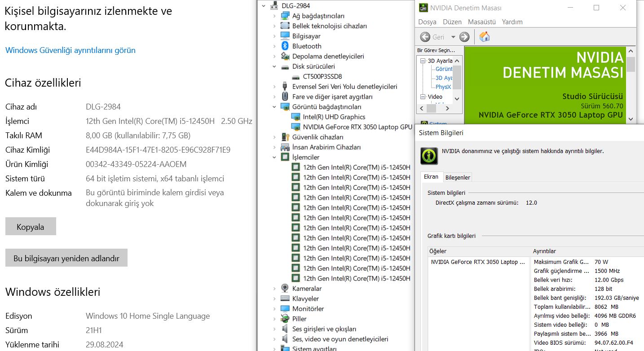Click the green NVIDIA banner pane scroll down arrow
The height and width of the screenshot is (351, 644).
(x=631, y=119)
